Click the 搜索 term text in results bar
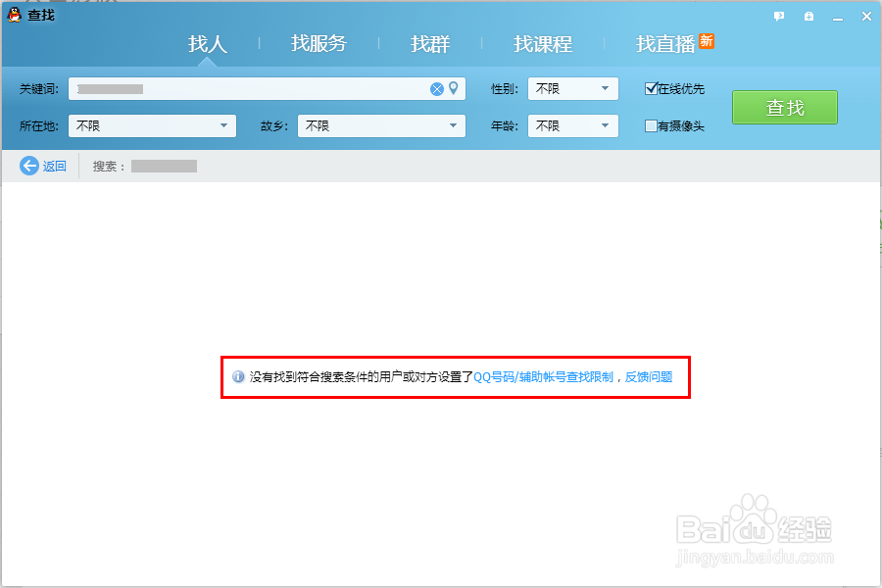The image size is (882, 588). pyautogui.click(x=164, y=166)
